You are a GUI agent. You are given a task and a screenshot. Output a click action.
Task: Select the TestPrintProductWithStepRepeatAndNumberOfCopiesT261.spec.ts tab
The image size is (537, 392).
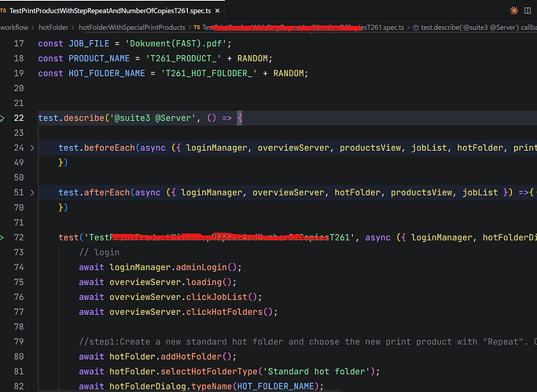click(x=110, y=11)
